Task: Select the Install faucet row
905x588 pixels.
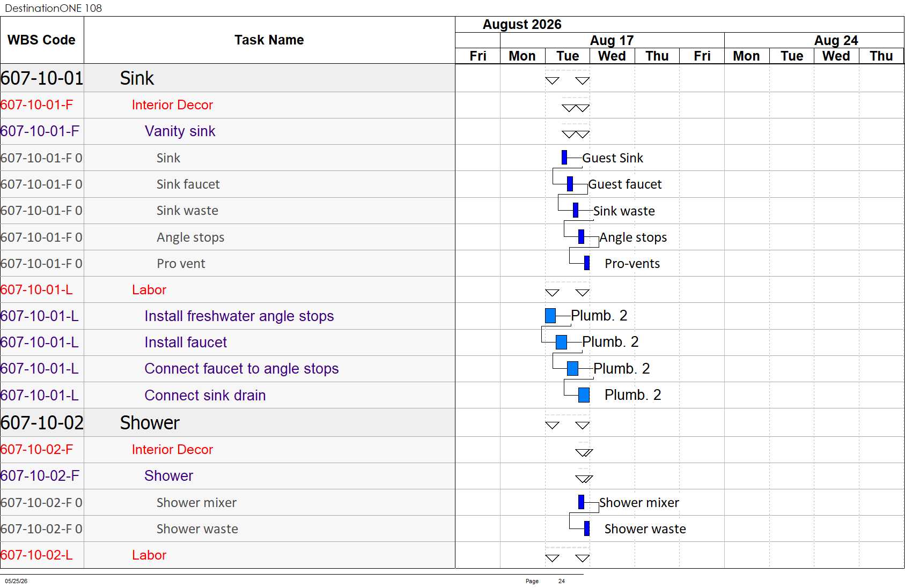Action: [227, 343]
